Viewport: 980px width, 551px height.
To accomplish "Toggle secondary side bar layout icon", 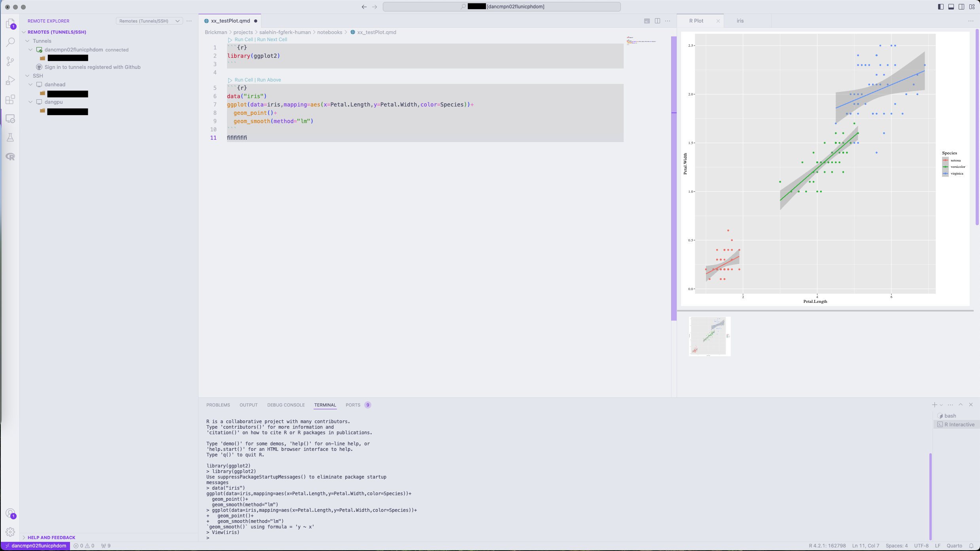I will [961, 7].
